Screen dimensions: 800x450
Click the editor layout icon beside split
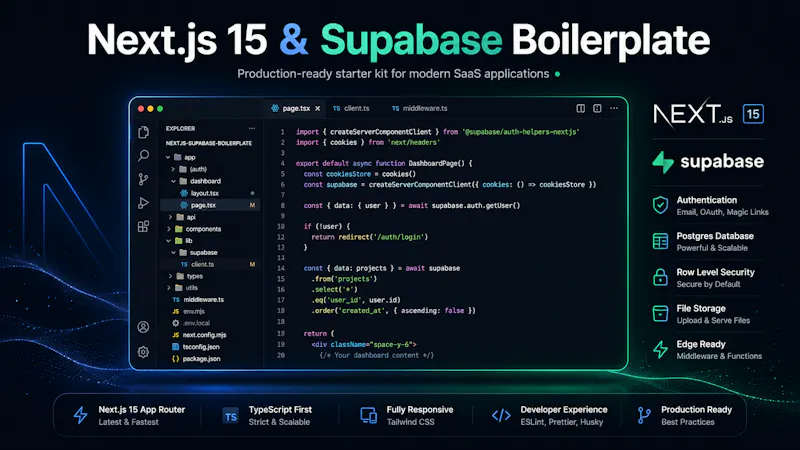(597, 108)
